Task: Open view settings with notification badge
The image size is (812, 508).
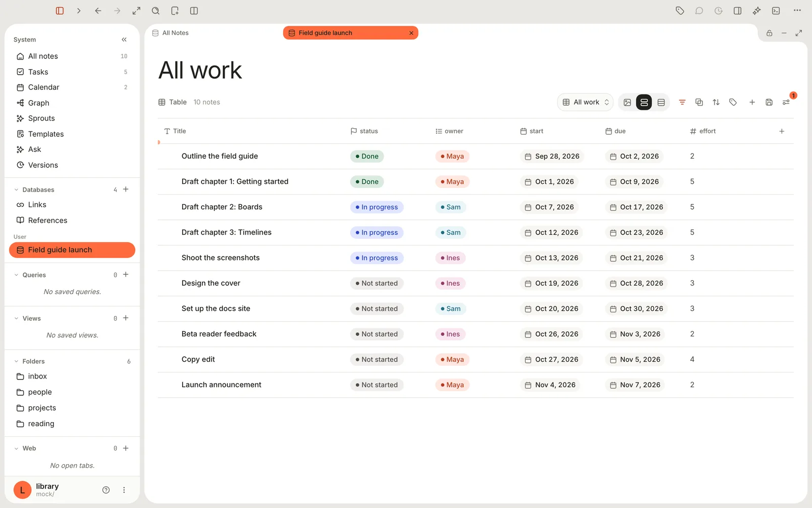Action: click(786, 102)
